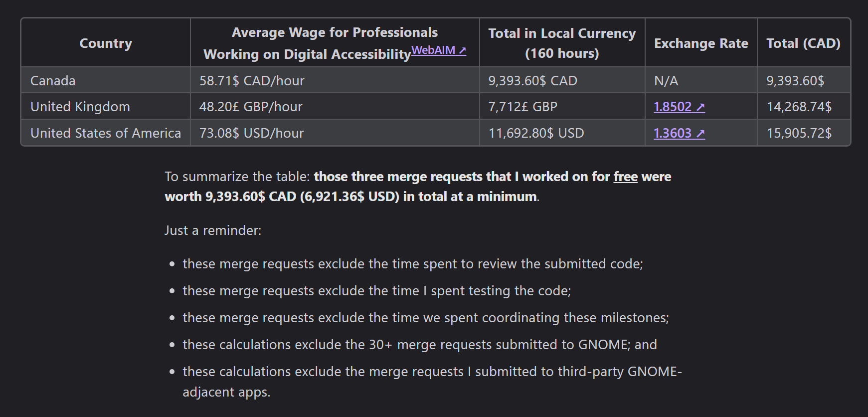Open the 1.8502 exchange rate link

679,107
